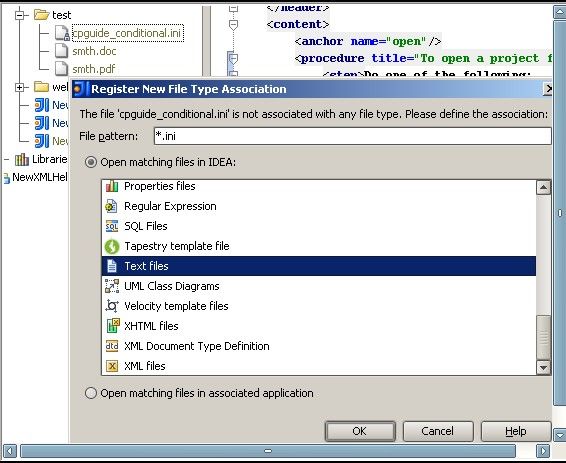
Task: Click horizontal scrollbar right arrow
Action: [x=543, y=451]
